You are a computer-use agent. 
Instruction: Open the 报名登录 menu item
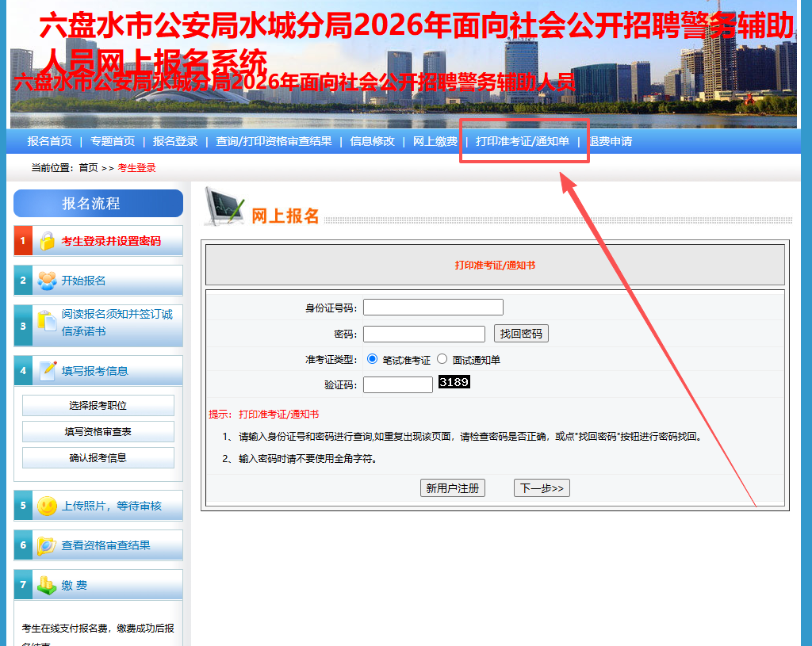[175, 141]
